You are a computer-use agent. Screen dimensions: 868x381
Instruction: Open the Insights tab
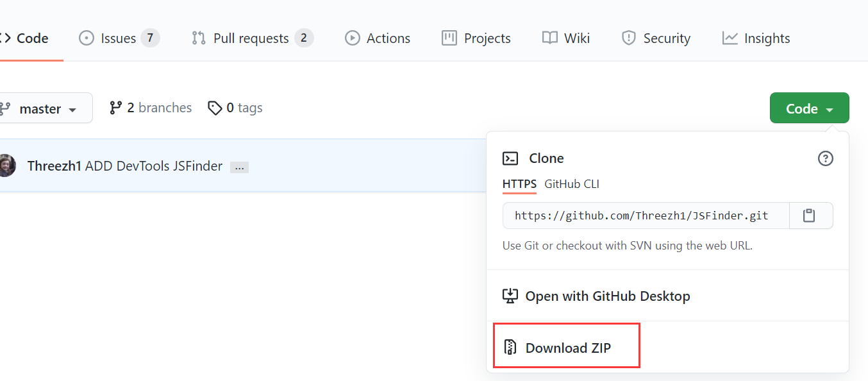point(756,38)
